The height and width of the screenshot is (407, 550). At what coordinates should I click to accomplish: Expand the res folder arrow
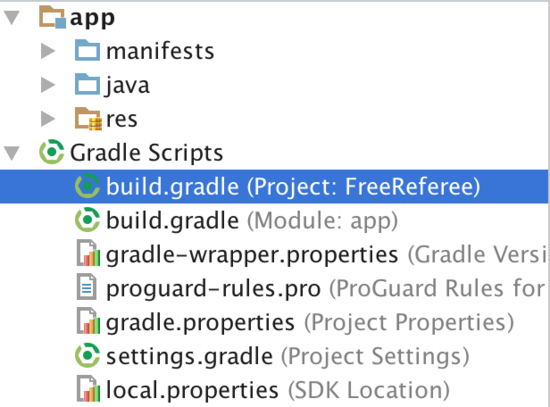click(x=48, y=119)
